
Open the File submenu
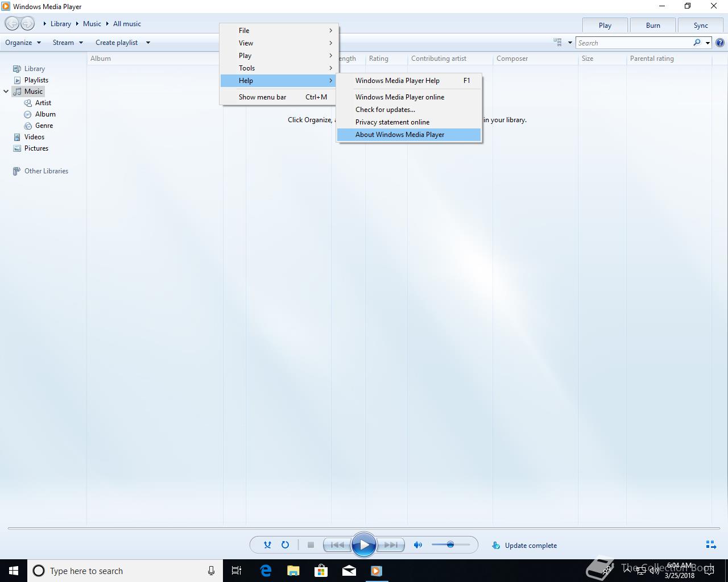pyautogui.click(x=279, y=31)
